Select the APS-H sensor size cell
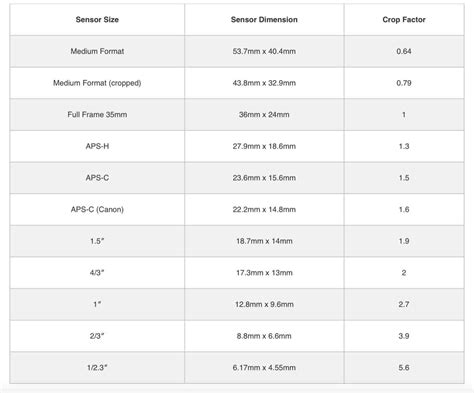474x393 pixels. coord(97,146)
